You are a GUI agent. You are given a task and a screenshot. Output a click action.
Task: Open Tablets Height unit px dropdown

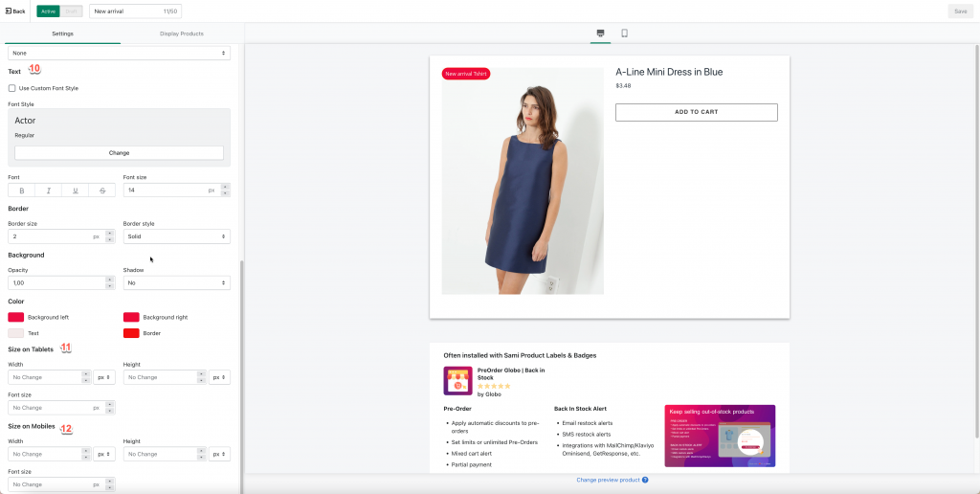click(219, 377)
